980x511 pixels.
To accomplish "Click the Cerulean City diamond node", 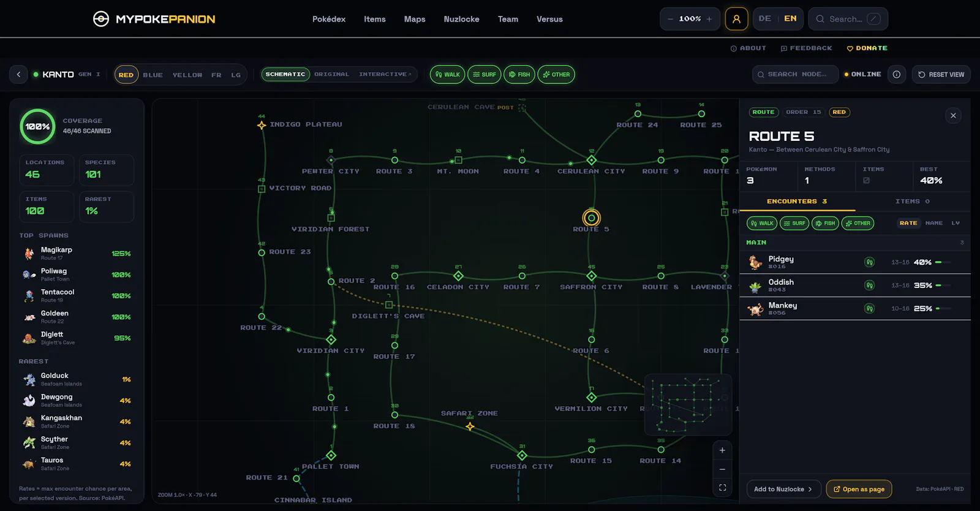I will click(x=591, y=160).
